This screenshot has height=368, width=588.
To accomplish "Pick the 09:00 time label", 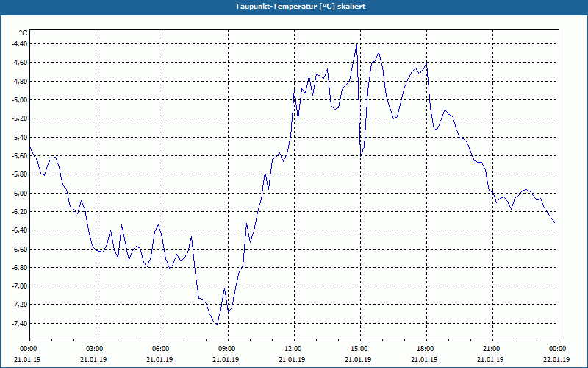I will point(228,349).
